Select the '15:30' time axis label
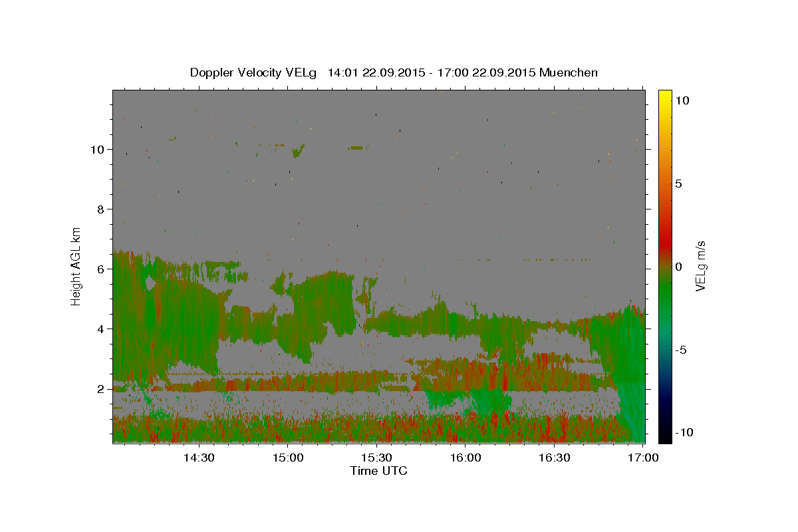The height and width of the screenshot is (532, 798). (377, 458)
